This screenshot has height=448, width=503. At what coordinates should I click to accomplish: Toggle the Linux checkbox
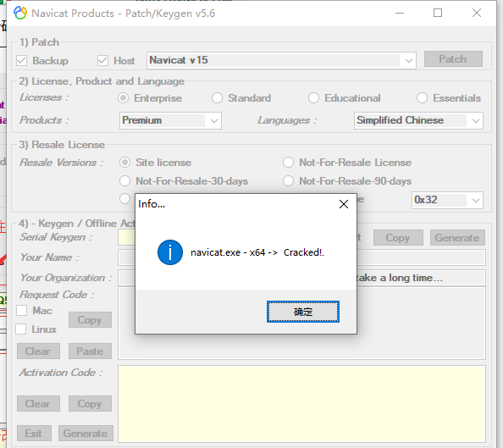click(21, 329)
